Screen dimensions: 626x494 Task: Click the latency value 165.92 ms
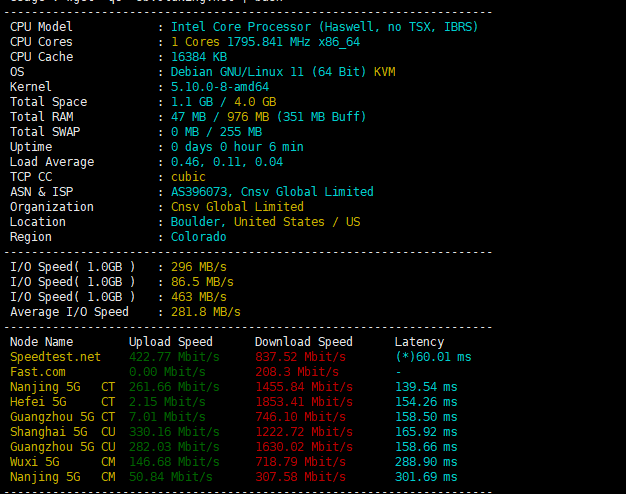[x=426, y=432]
